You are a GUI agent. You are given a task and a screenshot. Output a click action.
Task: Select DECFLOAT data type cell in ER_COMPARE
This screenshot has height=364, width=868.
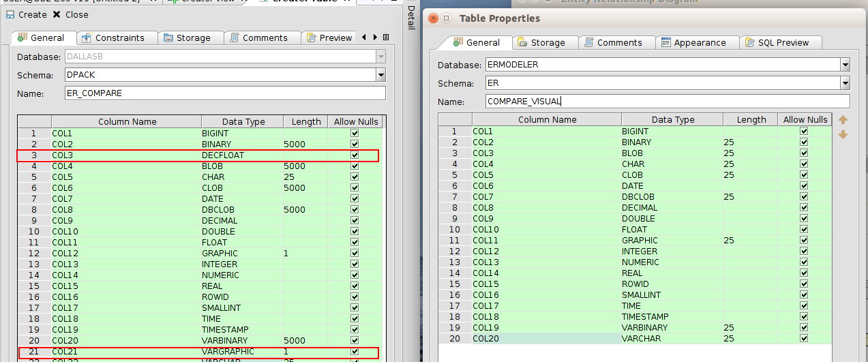point(242,155)
